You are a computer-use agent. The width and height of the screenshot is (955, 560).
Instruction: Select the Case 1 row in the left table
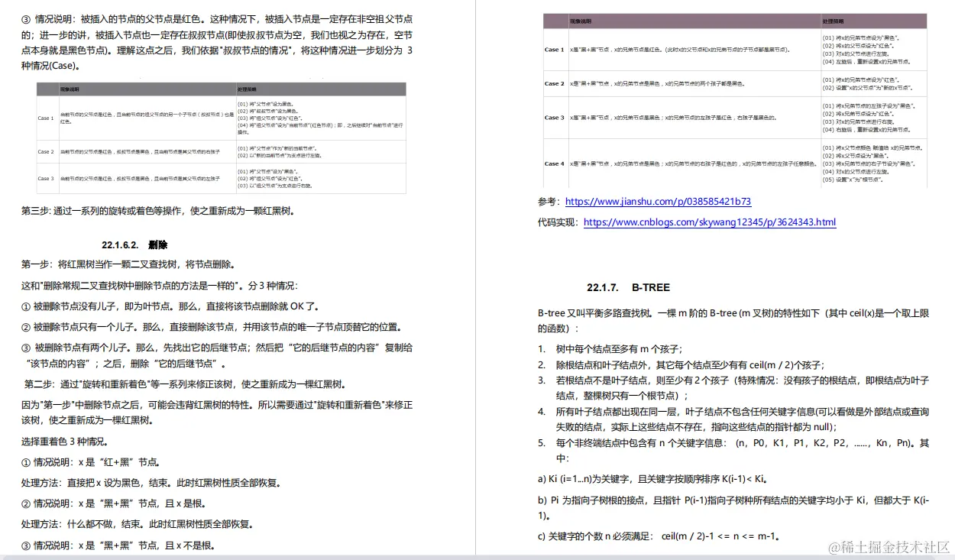click(x=44, y=118)
